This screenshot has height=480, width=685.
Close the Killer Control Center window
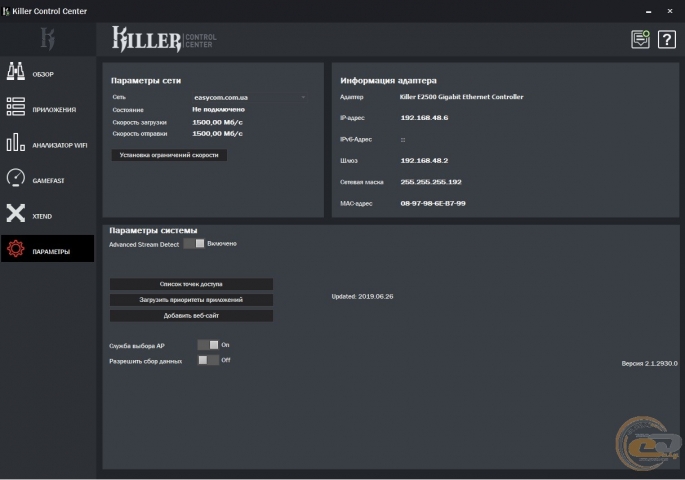[670, 11]
